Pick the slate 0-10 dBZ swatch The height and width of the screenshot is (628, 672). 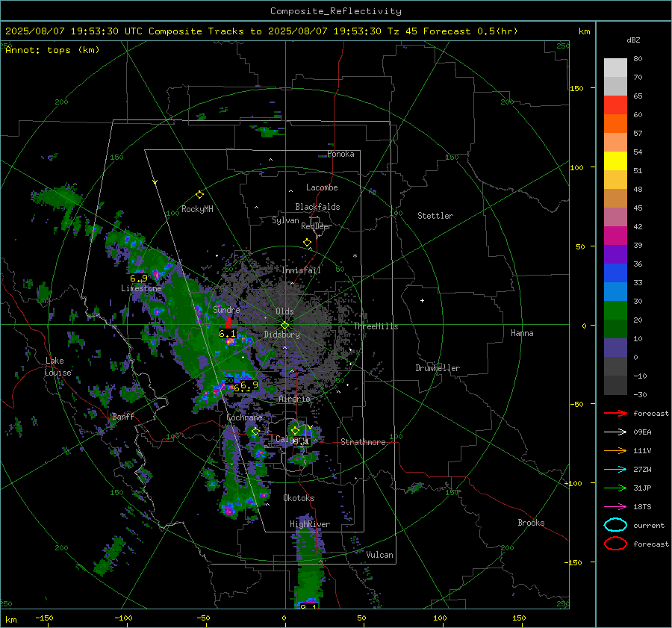click(615, 348)
